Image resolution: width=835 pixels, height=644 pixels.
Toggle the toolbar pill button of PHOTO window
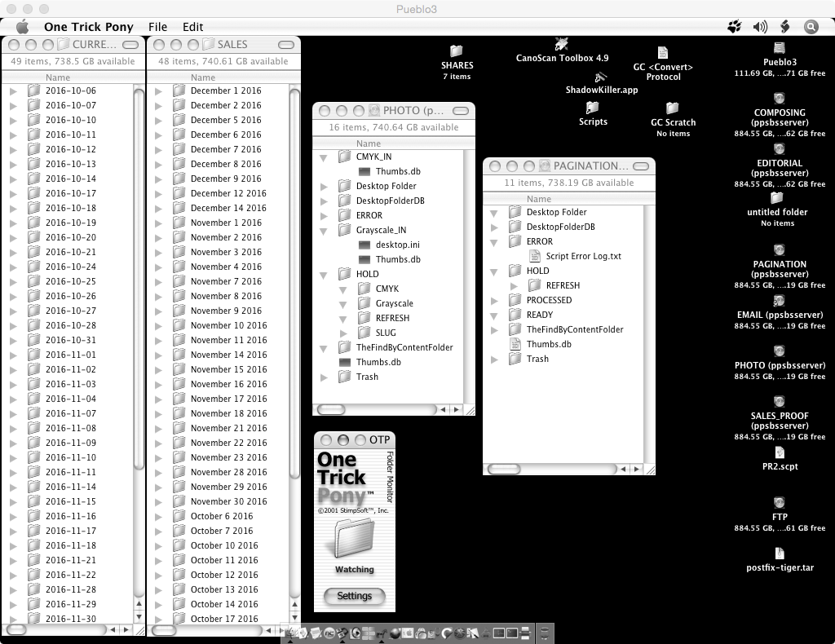pos(461,111)
